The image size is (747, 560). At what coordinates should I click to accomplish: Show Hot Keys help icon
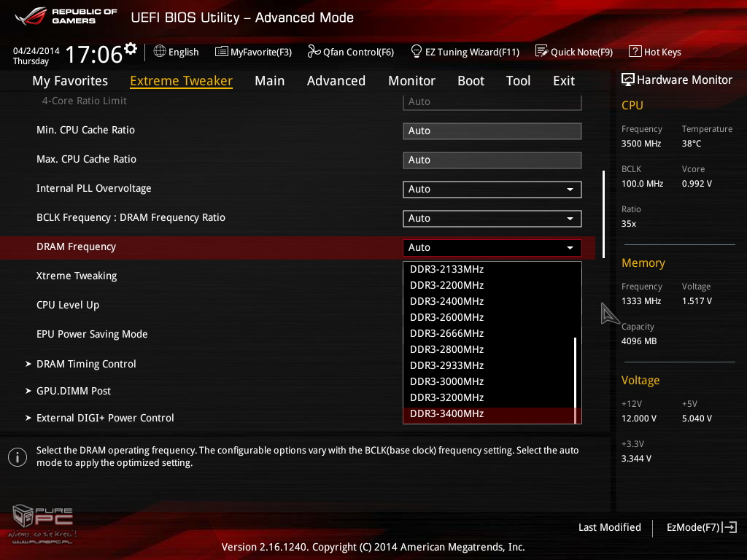click(x=635, y=52)
